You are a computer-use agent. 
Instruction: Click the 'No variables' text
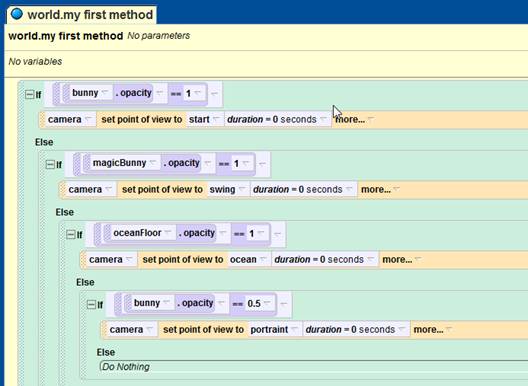pos(35,61)
